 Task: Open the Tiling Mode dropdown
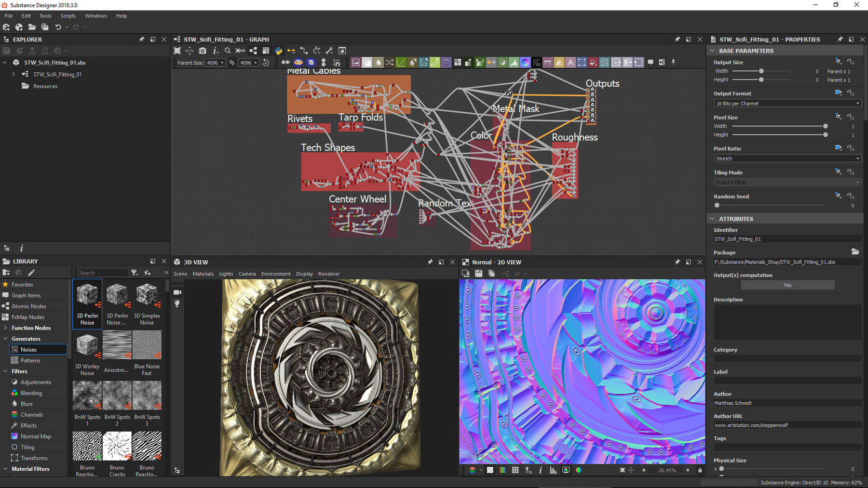786,182
